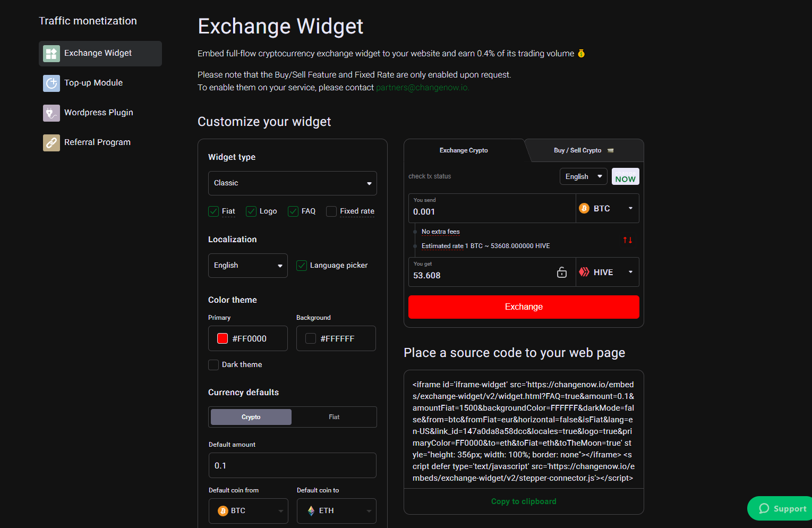Click the Wordpress Plugin sidebar icon
Image resolution: width=812 pixels, height=528 pixels.
click(52, 113)
